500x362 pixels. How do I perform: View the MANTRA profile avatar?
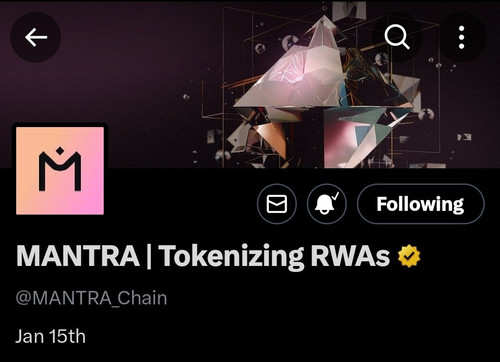click(60, 170)
